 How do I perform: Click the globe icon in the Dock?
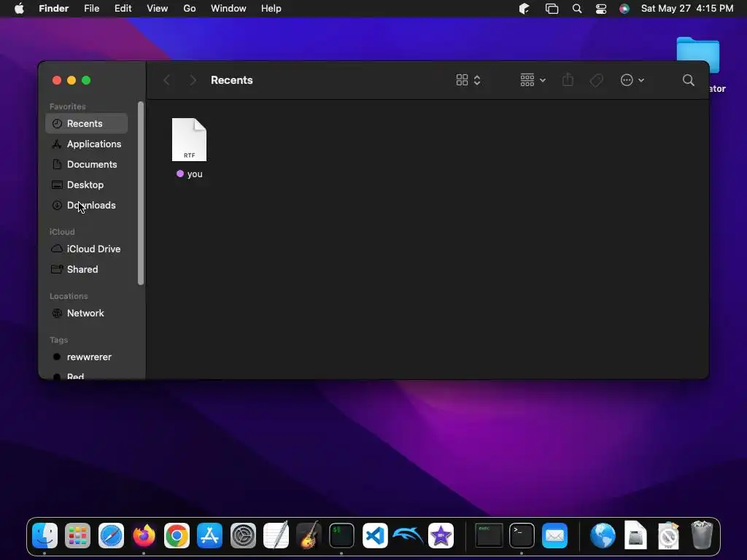(x=603, y=536)
